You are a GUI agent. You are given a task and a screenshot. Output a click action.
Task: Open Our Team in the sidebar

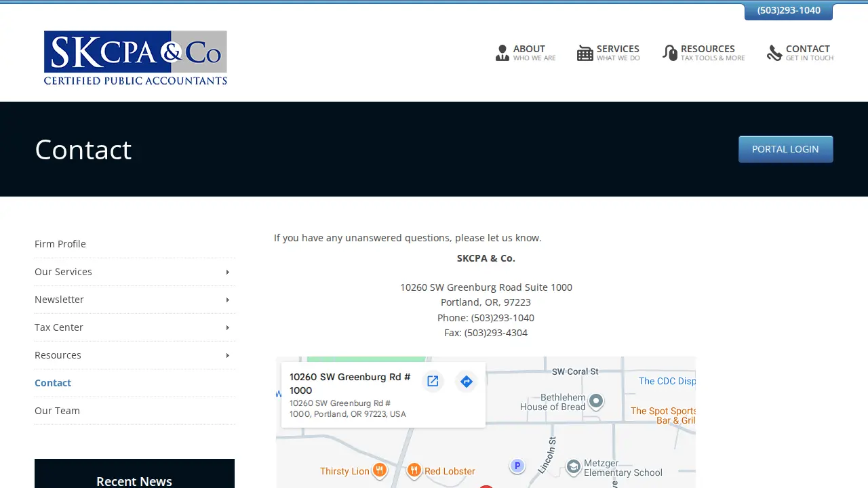57,411
